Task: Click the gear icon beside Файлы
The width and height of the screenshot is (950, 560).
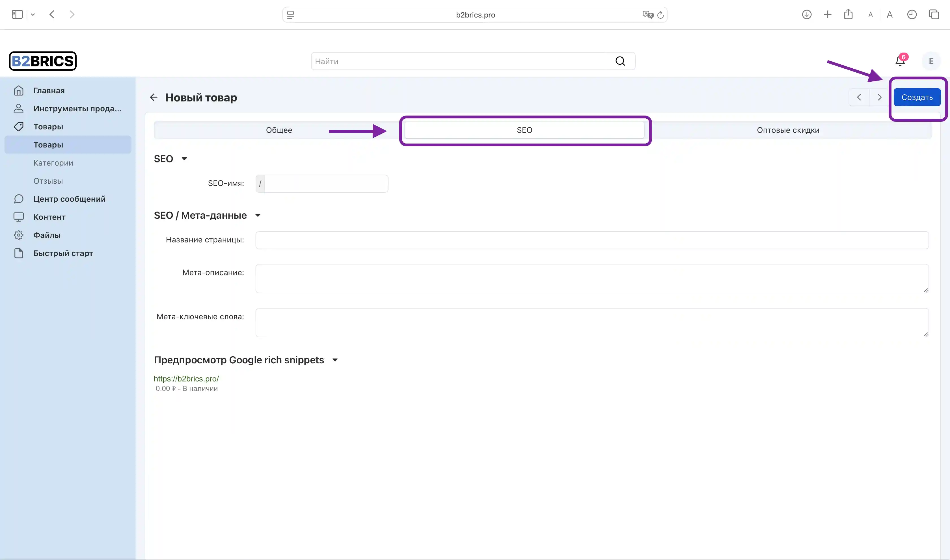Action: [x=18, y=235]
